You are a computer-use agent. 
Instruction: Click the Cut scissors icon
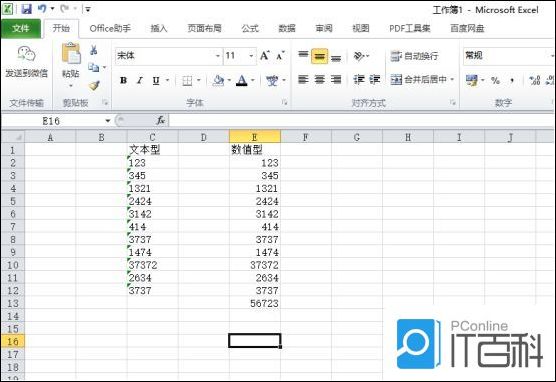click(94, 50)
